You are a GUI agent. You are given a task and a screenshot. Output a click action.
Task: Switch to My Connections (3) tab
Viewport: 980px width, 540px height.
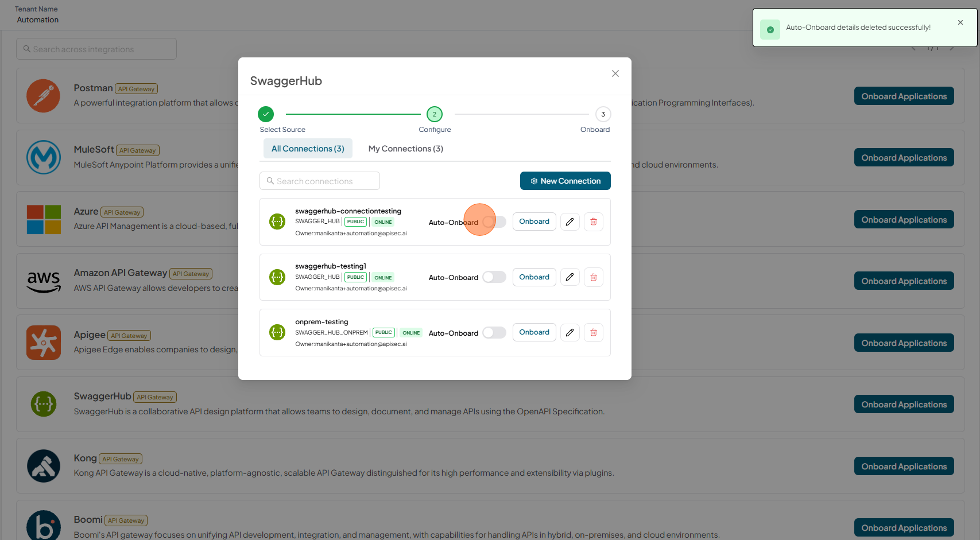[x=406, y=149]
